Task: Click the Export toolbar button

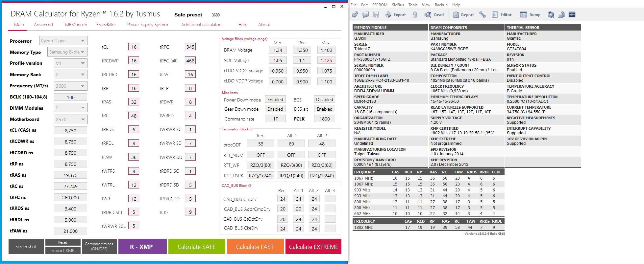Action: click(396, 14)
